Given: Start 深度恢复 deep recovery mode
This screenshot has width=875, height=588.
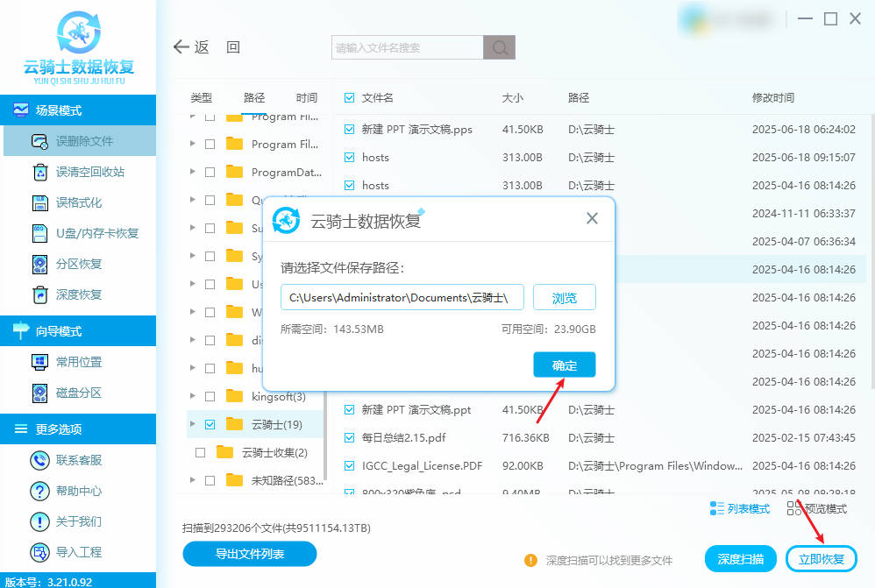Looking at the screenshot, I should pos(39,294).
